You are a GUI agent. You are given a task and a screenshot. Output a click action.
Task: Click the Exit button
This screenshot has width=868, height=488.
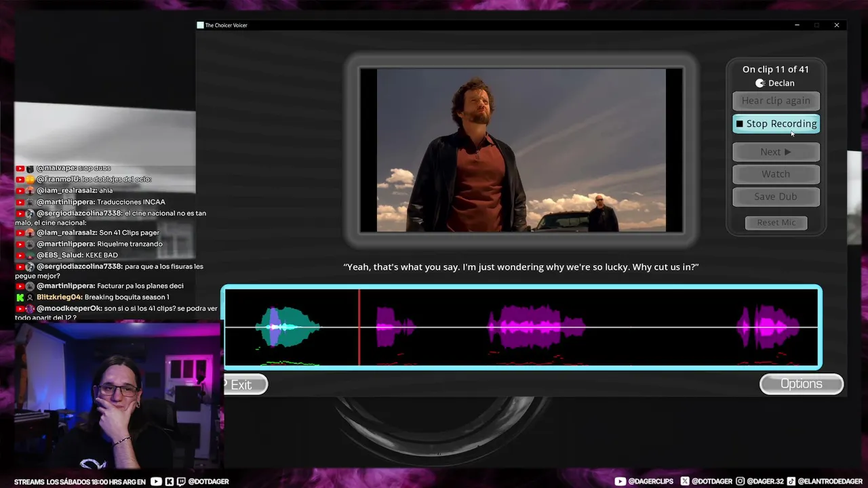click(x=245, y=385)
